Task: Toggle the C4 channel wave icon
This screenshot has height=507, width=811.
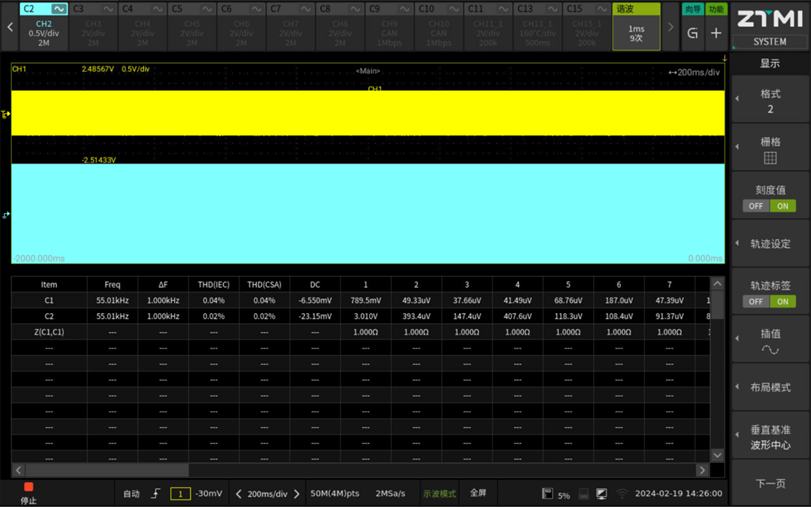Action: pyautogui.click(x=158, y=9)
